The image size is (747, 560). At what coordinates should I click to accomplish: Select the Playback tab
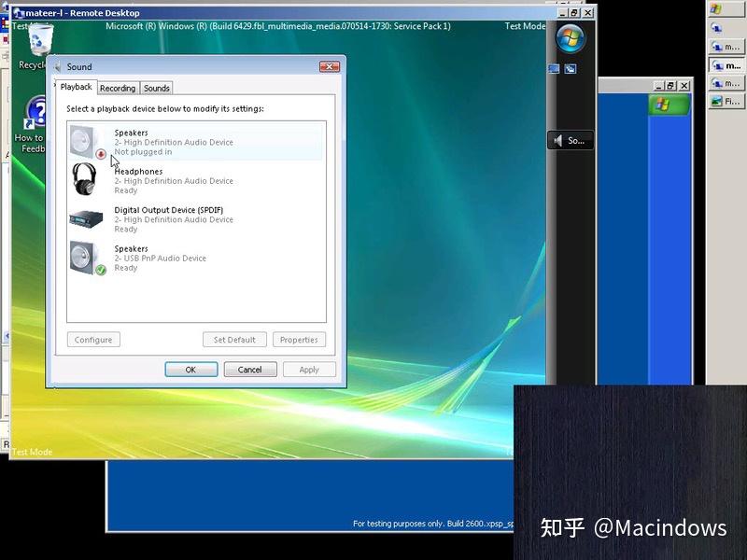coord(76,87)
